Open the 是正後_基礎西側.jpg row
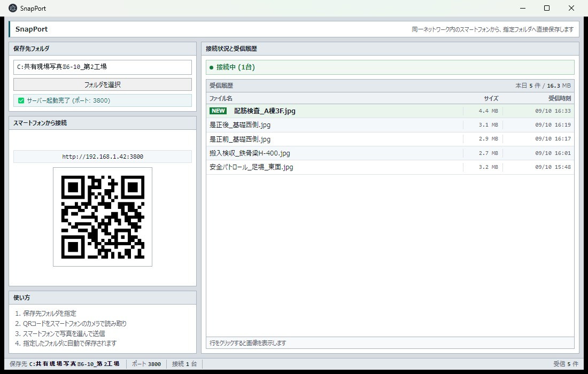This screenshot has height=374, width=588. (x=390, y=125)
